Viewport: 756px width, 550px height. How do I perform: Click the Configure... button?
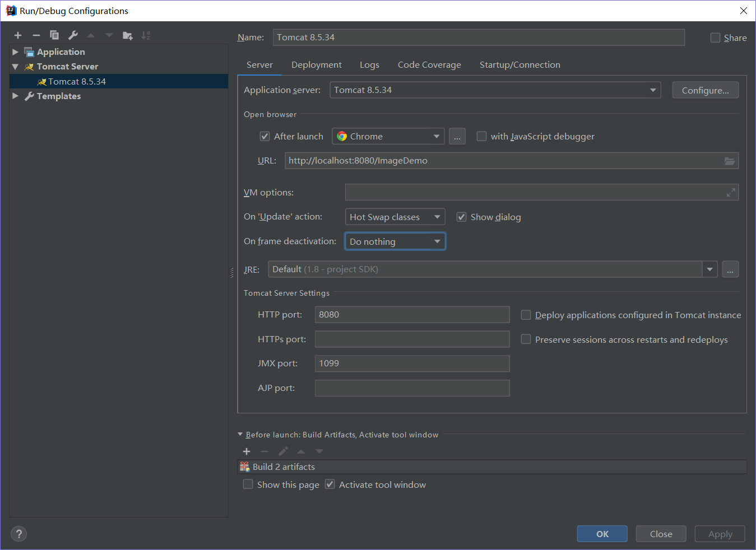[x=706, y=90]
